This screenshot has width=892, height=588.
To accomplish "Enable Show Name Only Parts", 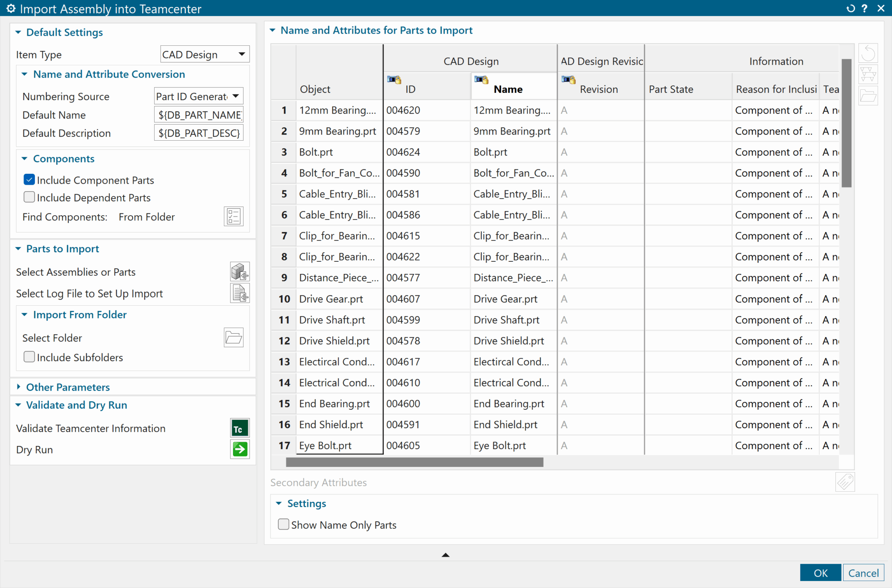I will (283, 524).
